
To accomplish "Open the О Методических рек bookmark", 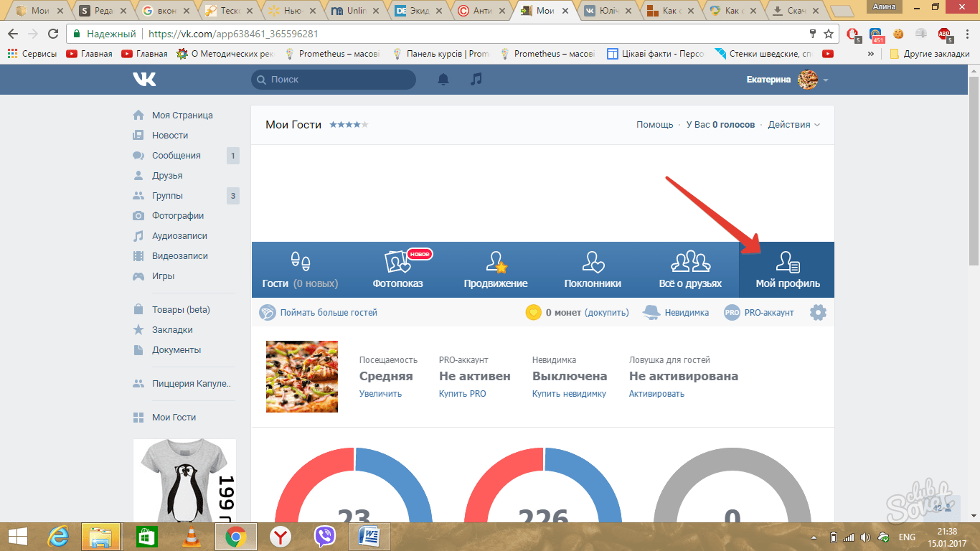I will click(225, 54).
